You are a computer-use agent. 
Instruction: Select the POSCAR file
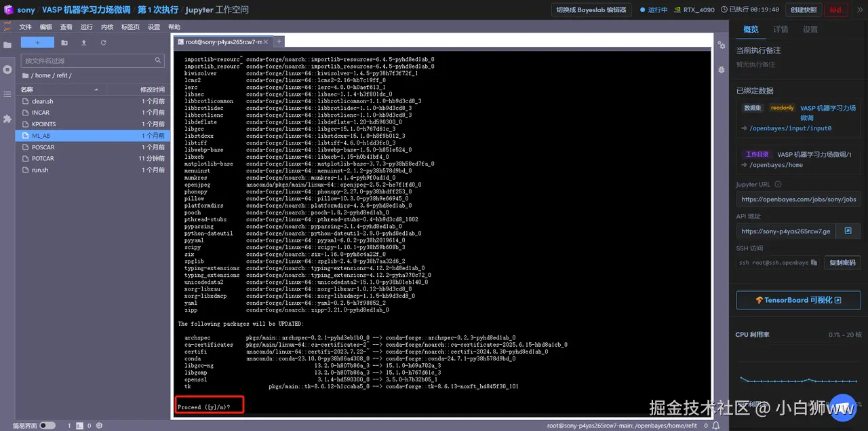click(x=92, y=147)
